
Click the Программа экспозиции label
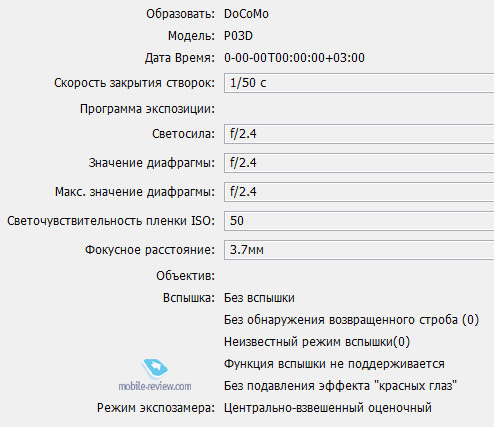[147, 109]
